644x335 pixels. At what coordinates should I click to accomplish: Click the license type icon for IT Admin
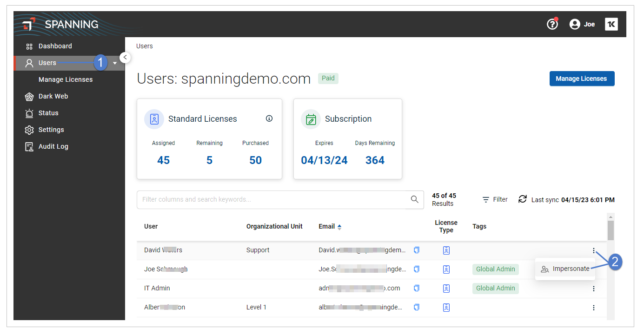click(x=446, y=288)
